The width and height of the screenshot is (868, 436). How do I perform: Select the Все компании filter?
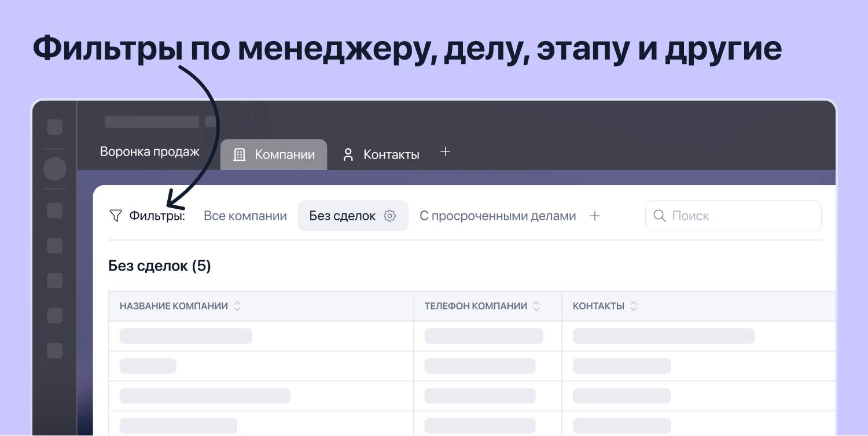point(245,216)
